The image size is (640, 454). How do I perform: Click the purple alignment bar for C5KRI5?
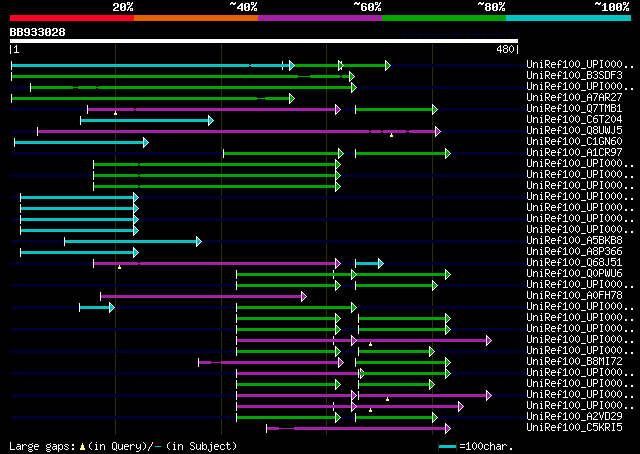(x=356, y=428)
